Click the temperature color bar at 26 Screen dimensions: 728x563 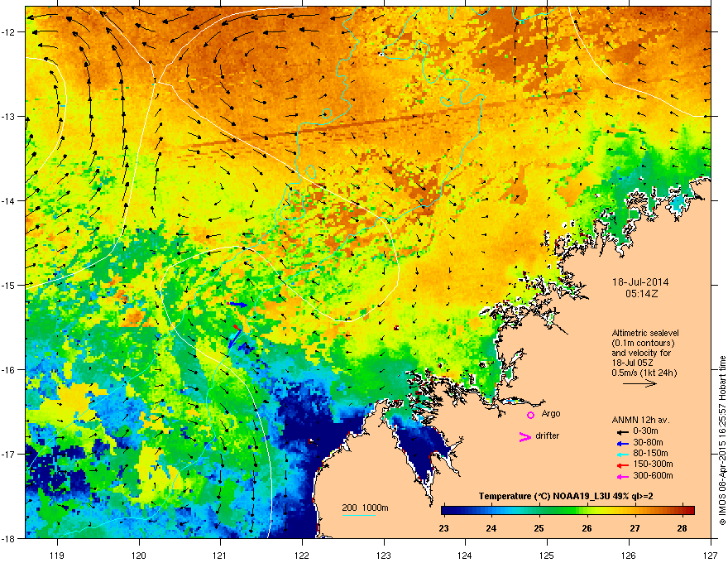click(x=587, y=510)
